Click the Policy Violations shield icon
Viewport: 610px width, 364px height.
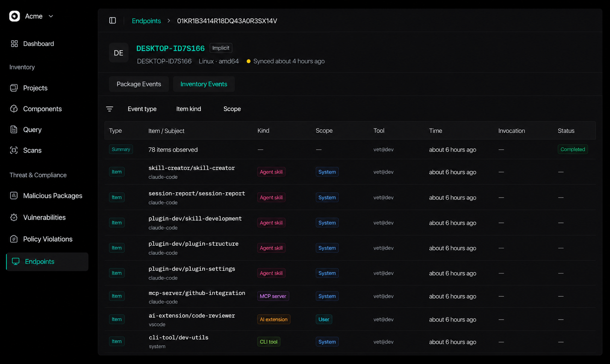(14, 239)
